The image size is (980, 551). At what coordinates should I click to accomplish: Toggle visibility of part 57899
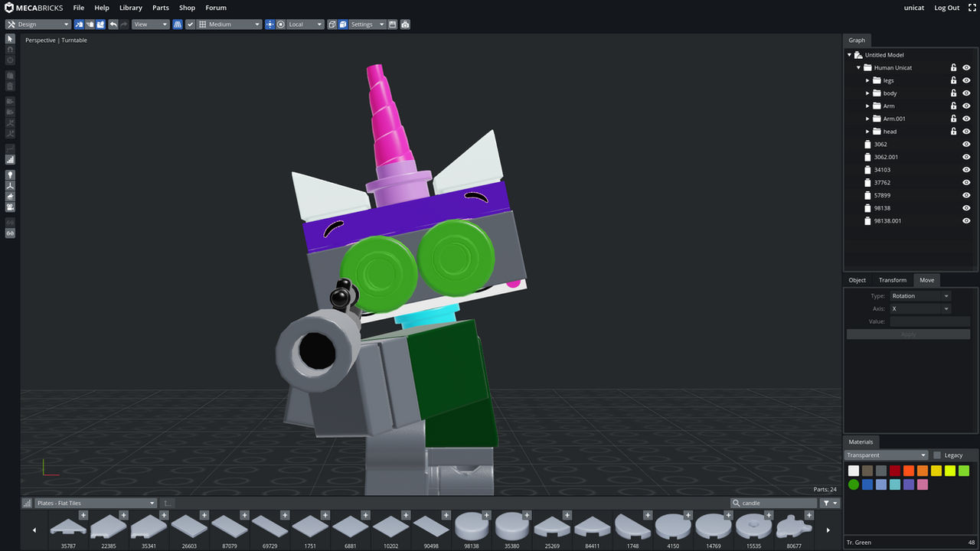click(966, 195)
